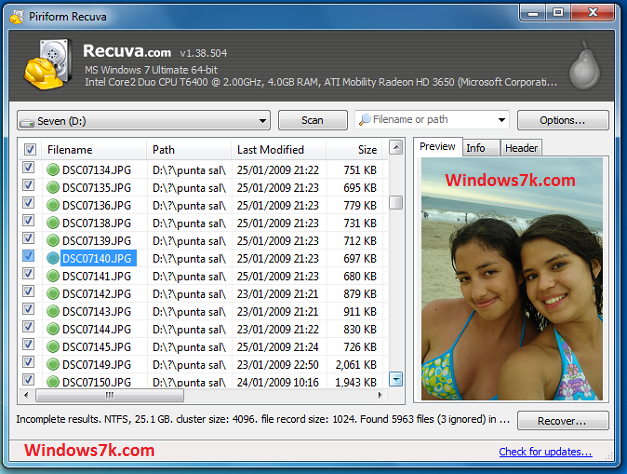Click the horizontal scrollbar right arrow

coord(379,395)
